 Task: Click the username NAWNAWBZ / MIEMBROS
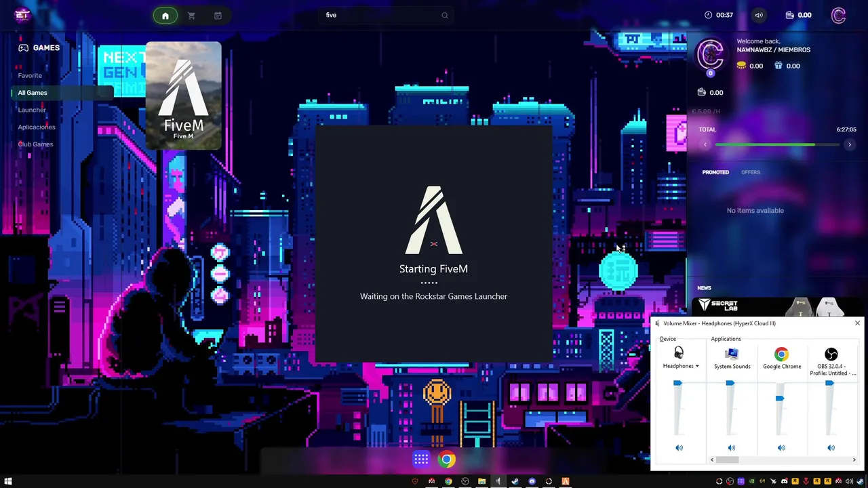click(774, 49)
